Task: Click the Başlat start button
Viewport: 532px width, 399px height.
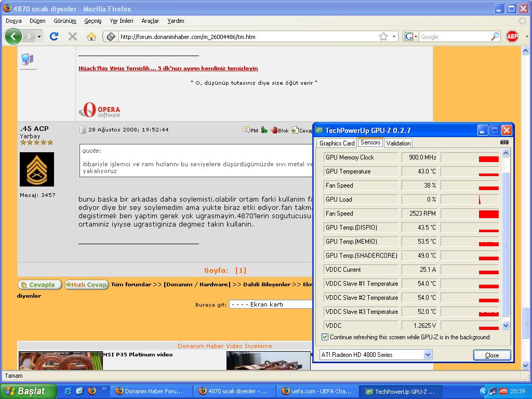Action: 29,391
